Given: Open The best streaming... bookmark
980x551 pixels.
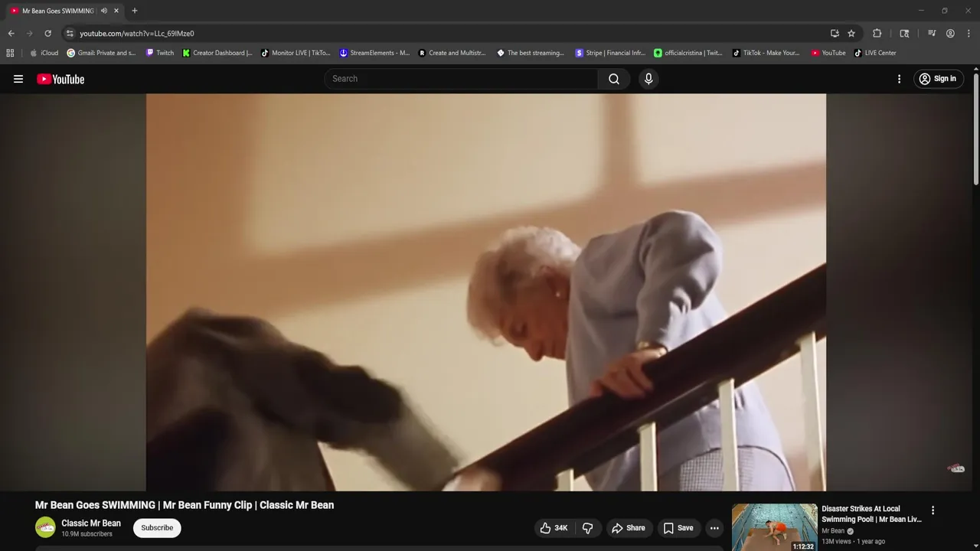Looking at the screenshot, I should pyautogui.click(x=531, y=53).
